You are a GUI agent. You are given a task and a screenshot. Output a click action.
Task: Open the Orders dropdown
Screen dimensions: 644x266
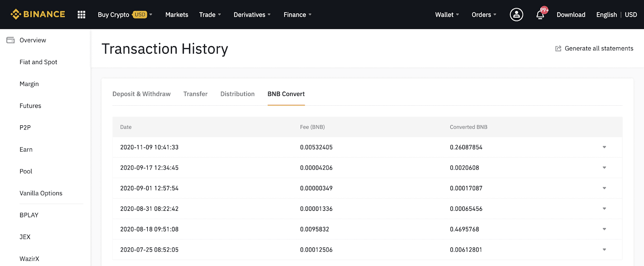click(x=484, y=15)
